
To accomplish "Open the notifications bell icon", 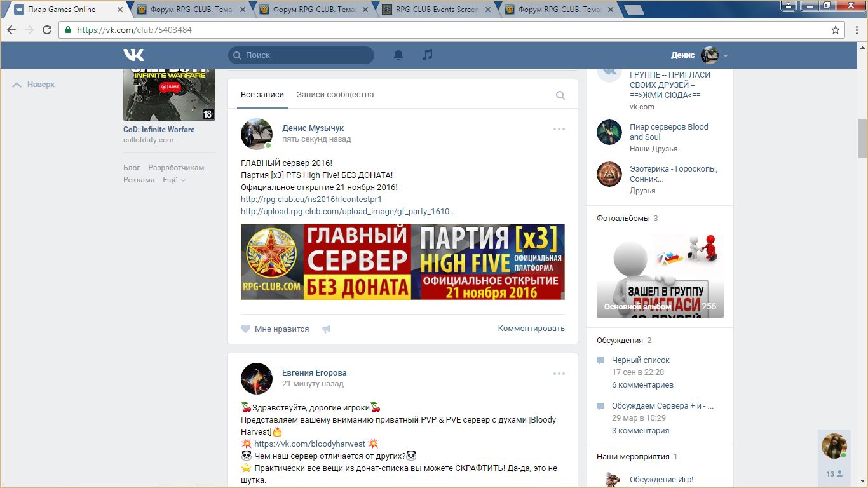I will click(398, 55).
